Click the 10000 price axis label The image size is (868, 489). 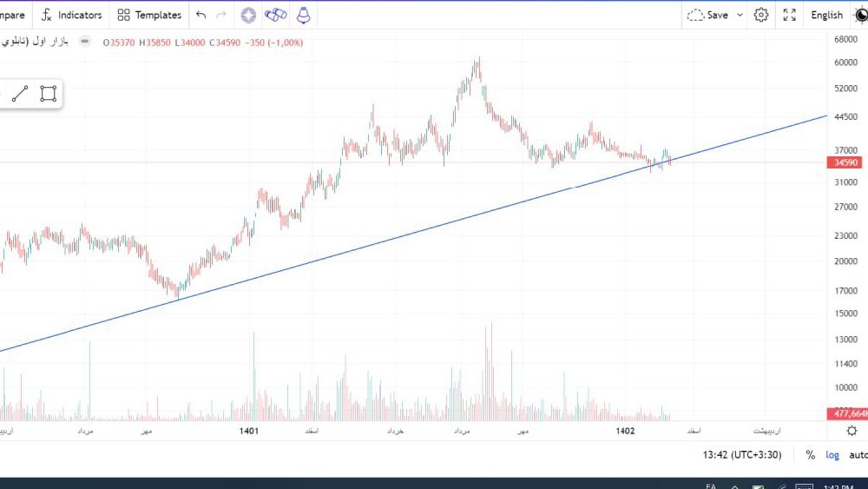point(845,387)
